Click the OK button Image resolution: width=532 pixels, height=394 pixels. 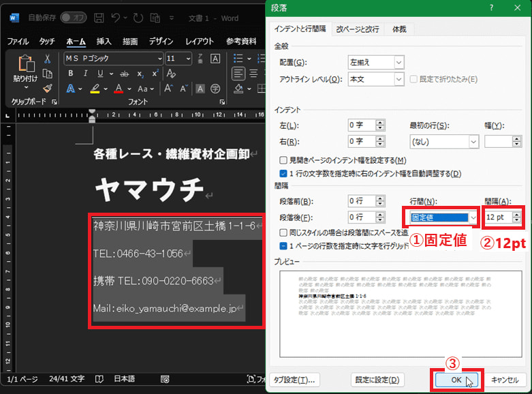pyautogui.click(x=456, y=380)
